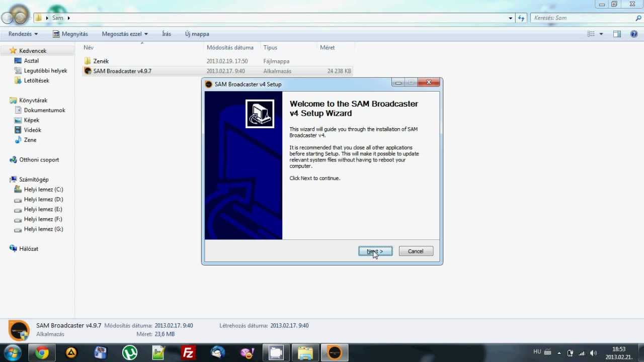This screenshot has width=644, height=362.
Task: Select the SAM Broadcaster v4.9.7 file
Action: [217, 71]
